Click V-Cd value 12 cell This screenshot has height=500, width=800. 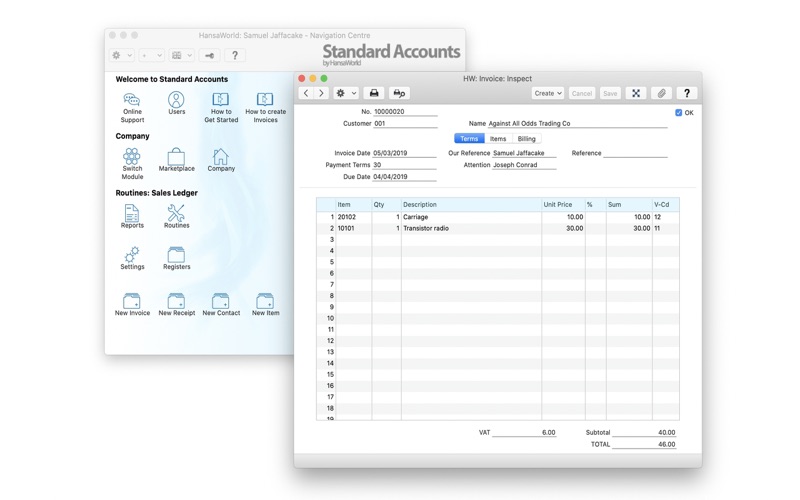click(x=666, y=217)
